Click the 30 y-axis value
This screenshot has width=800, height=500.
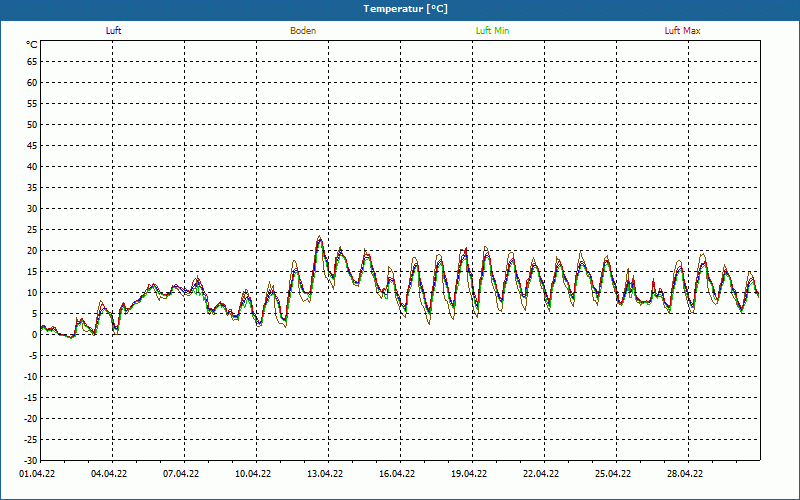pyautogui.click(x=32, y=209)
